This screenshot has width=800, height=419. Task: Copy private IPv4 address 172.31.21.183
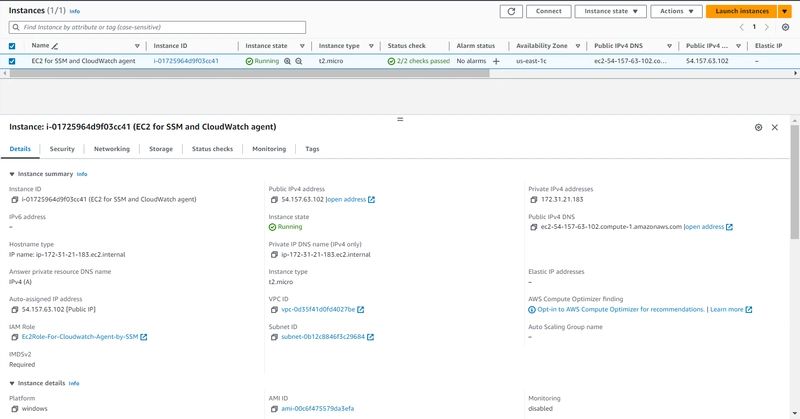[x=534, y=200]
